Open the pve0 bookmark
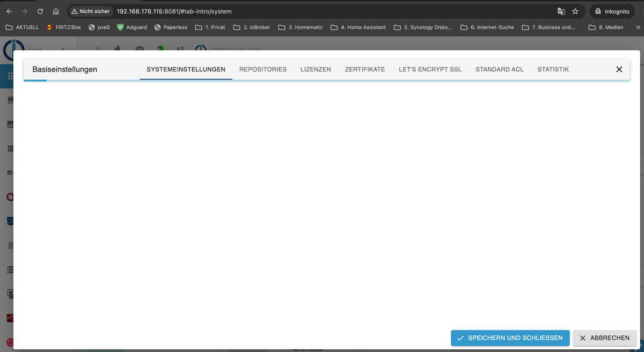 [99, 27]
